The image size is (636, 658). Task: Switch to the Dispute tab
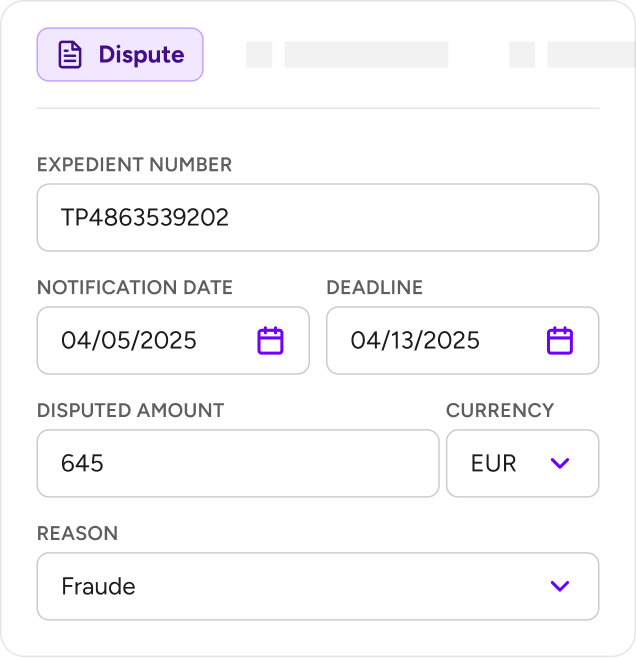[x=120, y=55]
